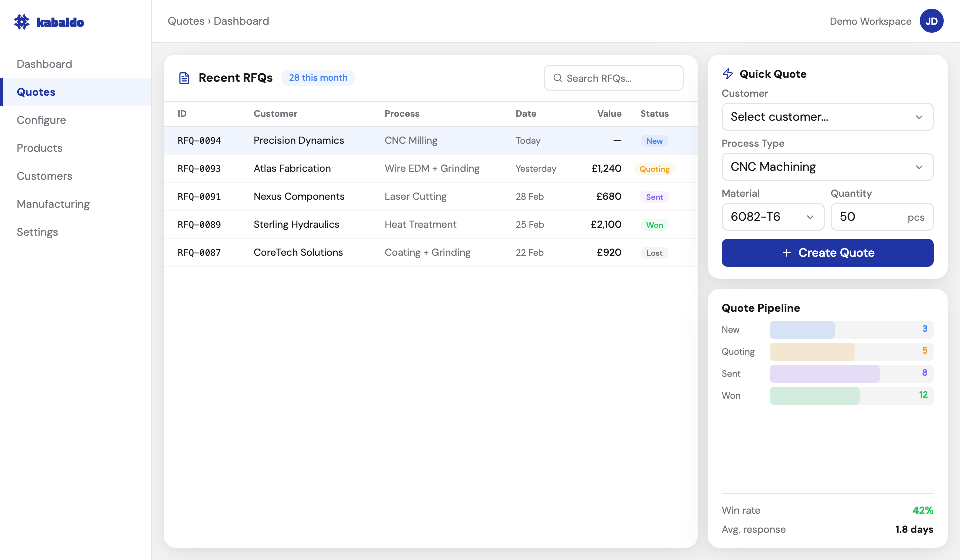Screen dimensions: 960x560
Task: Click the 28 this month badge
Action: (318, 77)
